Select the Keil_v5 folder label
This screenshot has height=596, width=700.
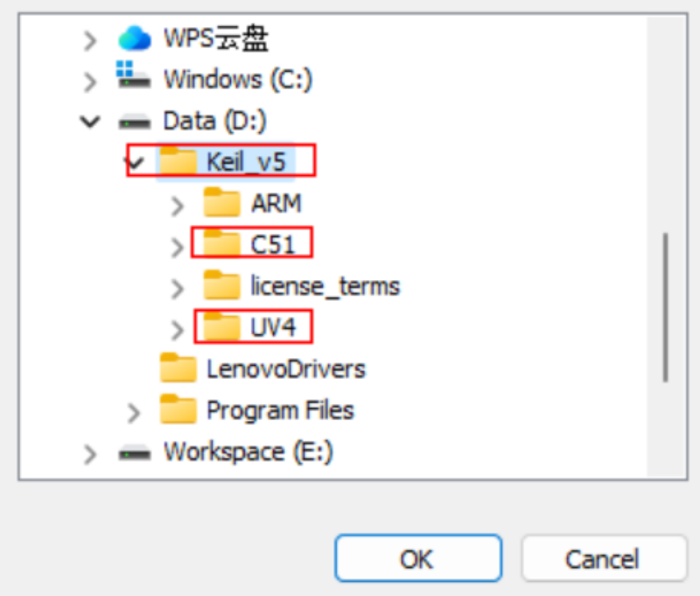click(x=246, y=162)
